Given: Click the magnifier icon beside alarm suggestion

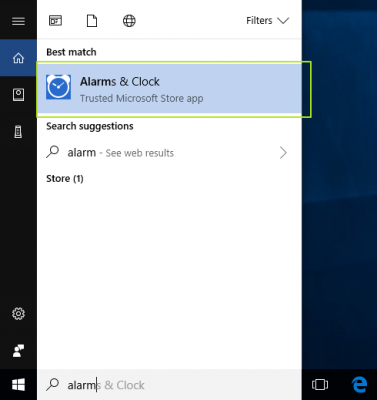Looking at the screenshot, I should (x=52, y=152).
